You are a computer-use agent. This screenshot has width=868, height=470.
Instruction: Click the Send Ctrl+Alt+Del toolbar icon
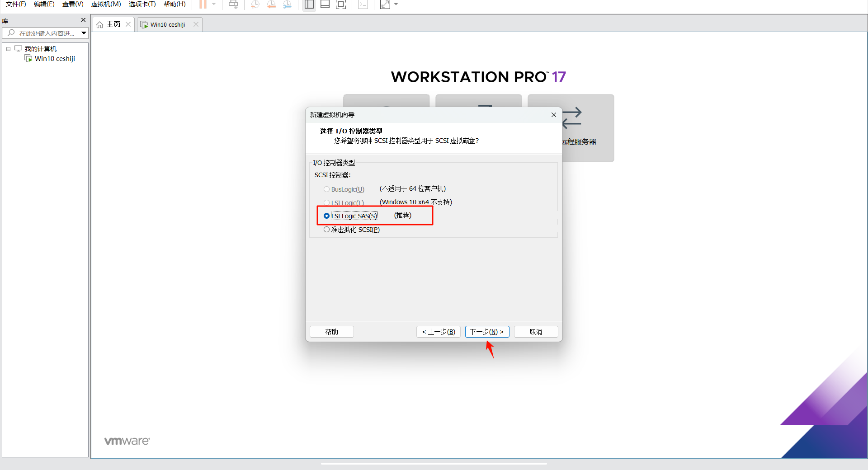point(233,5)
